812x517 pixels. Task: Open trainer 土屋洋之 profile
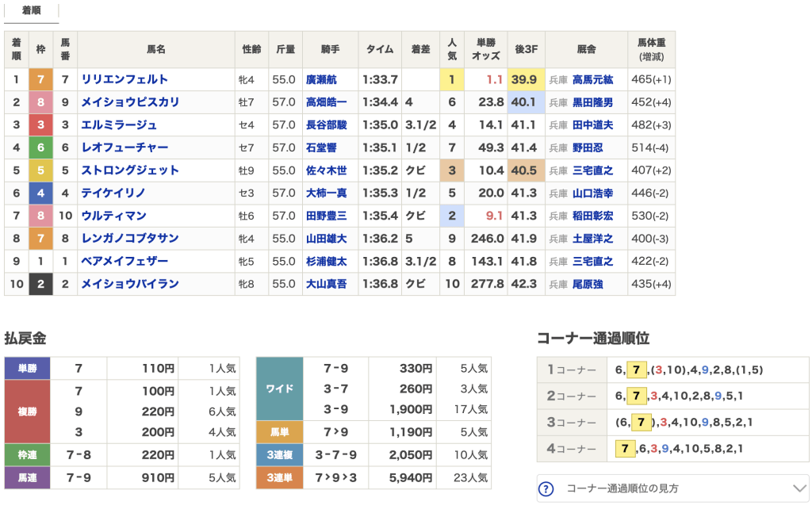point(593,239)
